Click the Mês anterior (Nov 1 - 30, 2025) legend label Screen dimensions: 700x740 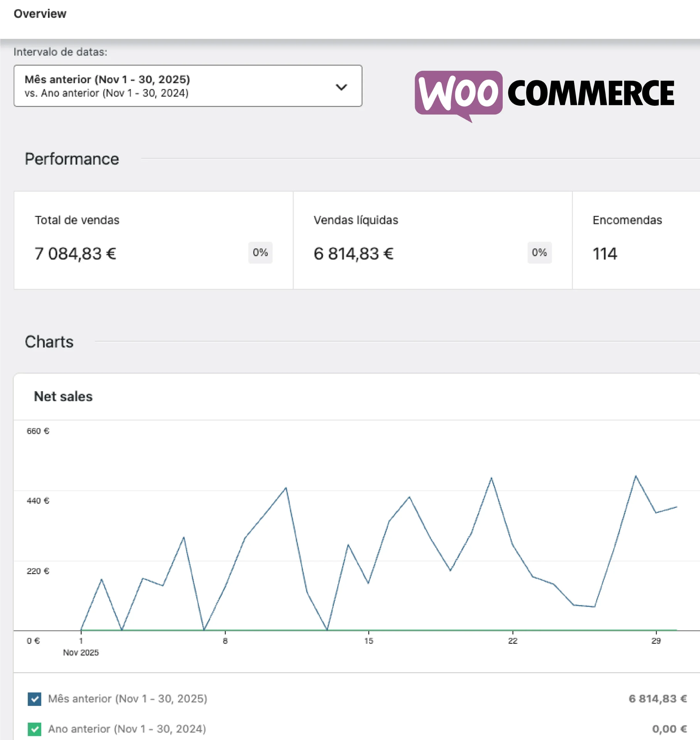[x=128, y=699]
